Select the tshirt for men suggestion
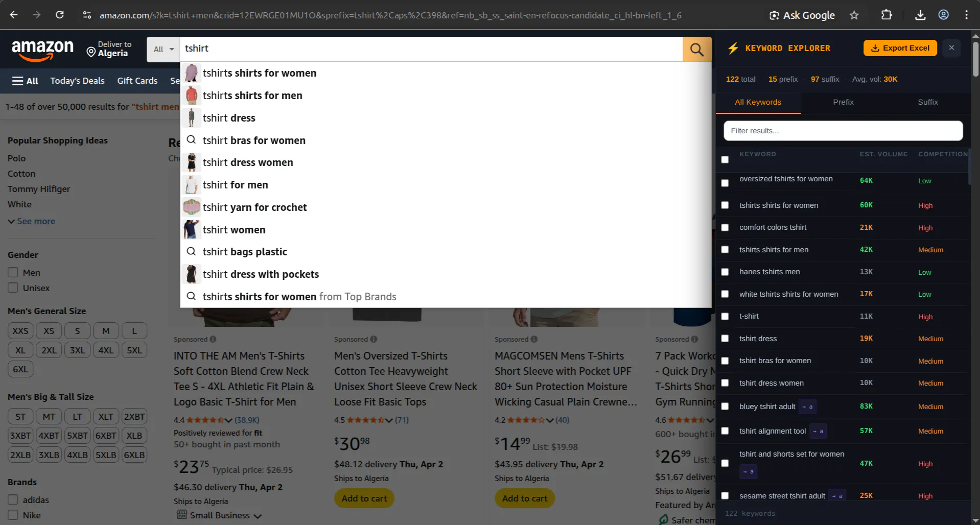This screenshot has height=525, width=980. (446, 185)
